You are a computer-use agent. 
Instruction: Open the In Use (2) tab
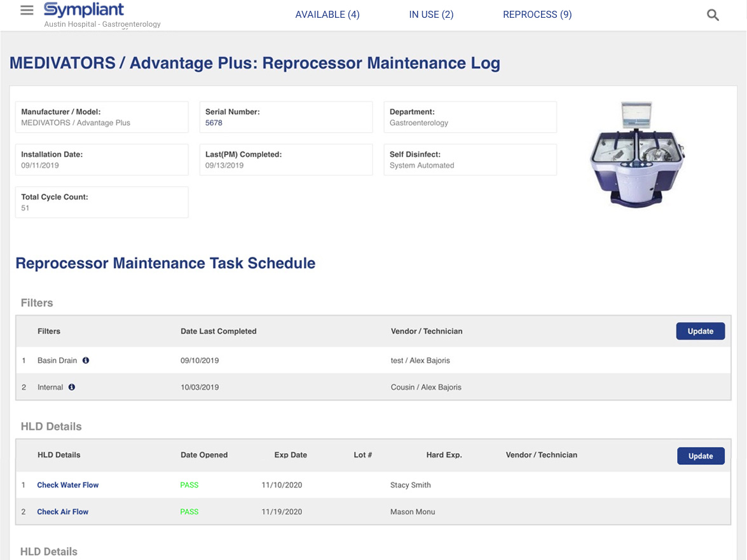point(431,15)
